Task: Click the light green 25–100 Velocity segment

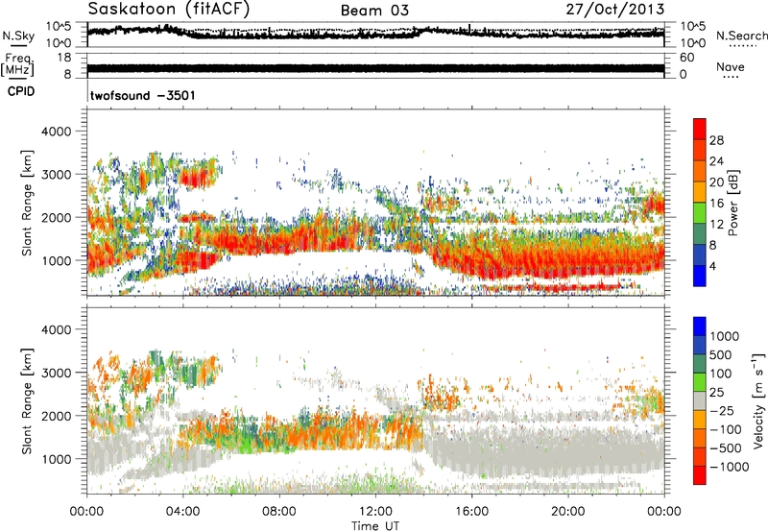Action: point(700,381)
